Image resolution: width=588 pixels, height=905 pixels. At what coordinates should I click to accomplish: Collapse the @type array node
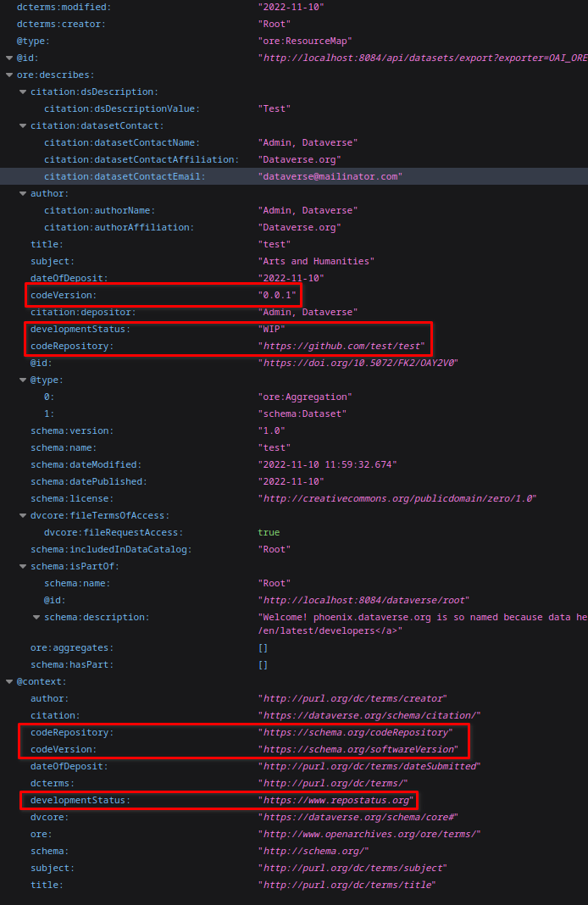(23, 380)
